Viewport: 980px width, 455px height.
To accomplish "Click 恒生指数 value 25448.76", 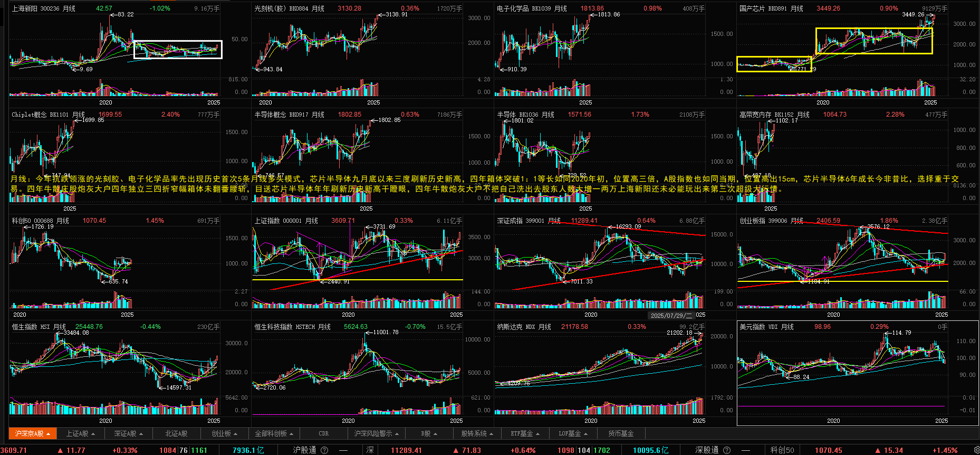I will 89,327.
